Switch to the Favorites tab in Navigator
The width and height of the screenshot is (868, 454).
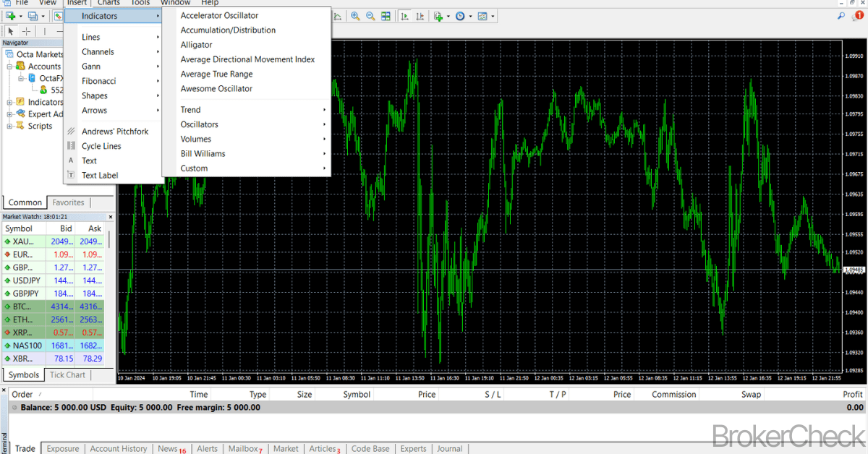[68, 202]
